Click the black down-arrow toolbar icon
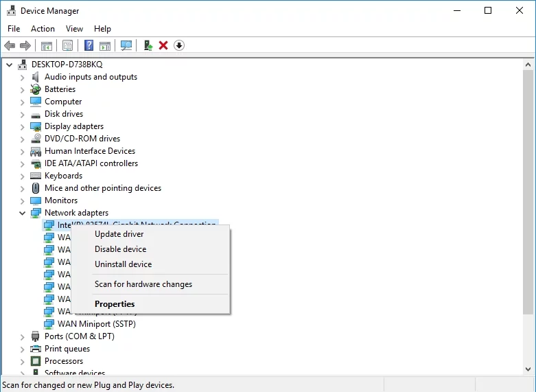Screen dimensions: 536x392 click(x=179, y=45)
